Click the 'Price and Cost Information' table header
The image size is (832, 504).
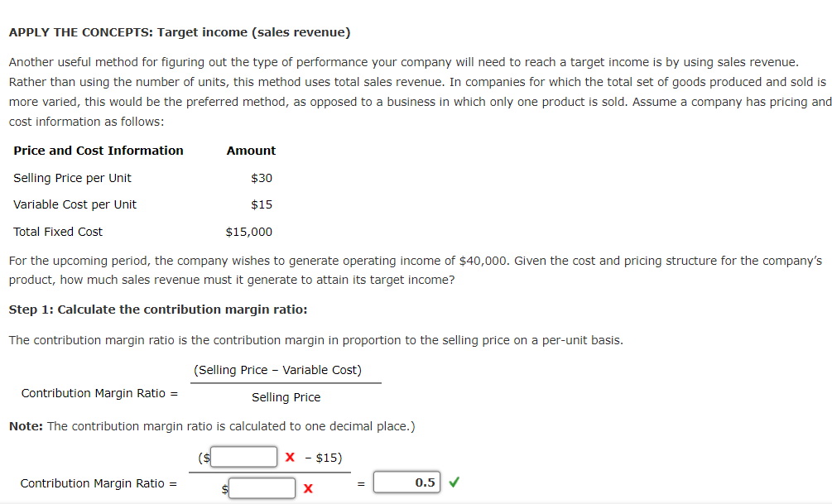click(99, 151)
